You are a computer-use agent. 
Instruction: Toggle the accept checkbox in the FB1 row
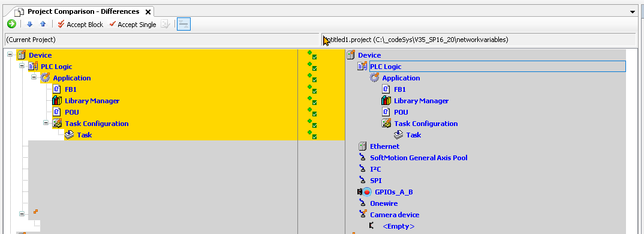tap(314, 91)
